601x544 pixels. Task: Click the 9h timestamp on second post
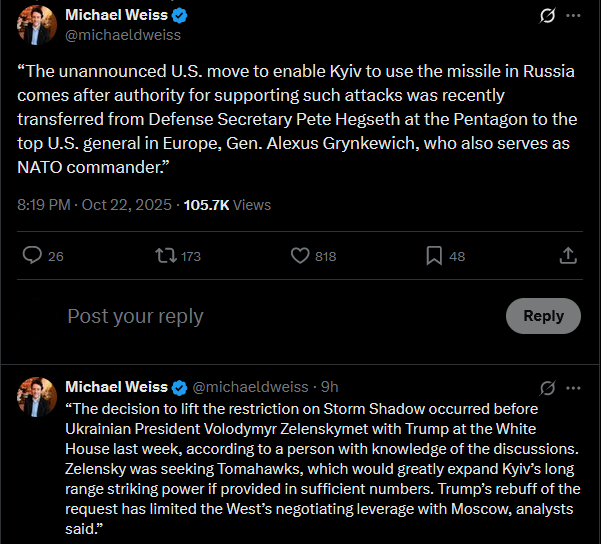coord(330,387)
